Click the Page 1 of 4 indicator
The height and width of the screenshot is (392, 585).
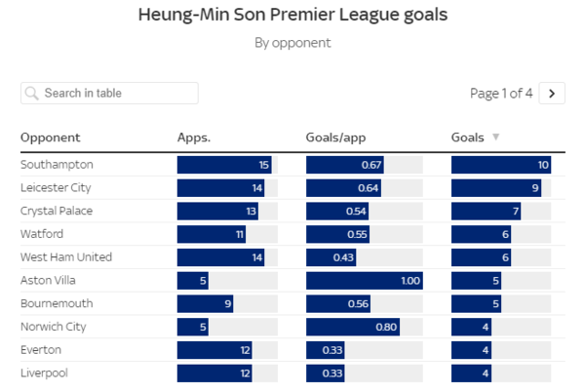(x=501, y=94)
